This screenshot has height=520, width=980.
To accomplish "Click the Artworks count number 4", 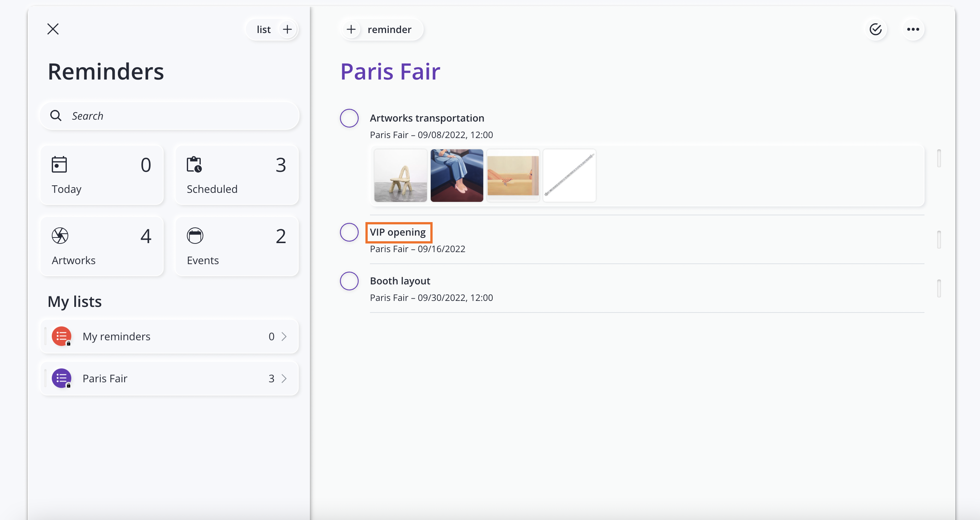I will (146, 236).
